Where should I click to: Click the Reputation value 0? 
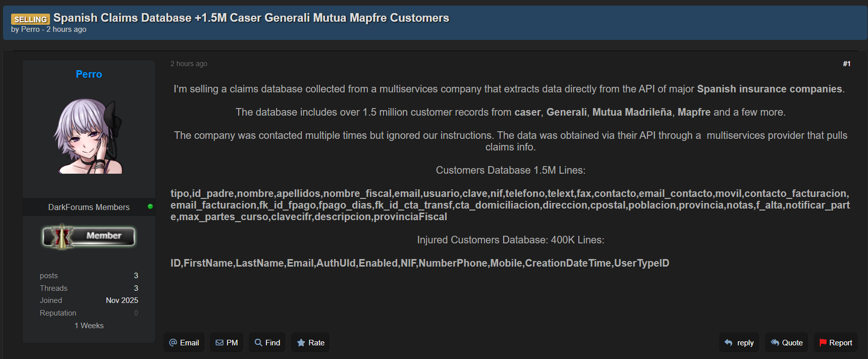[x=136, y=313]
